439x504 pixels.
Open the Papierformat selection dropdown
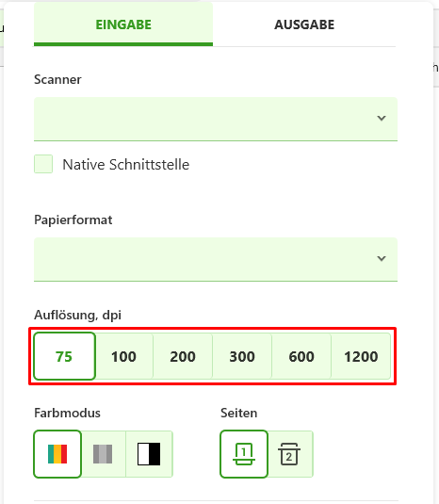[x=216, y=259]
